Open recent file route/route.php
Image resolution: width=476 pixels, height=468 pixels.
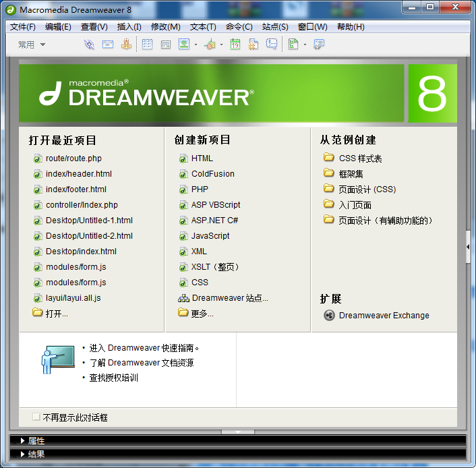(73, 158)
